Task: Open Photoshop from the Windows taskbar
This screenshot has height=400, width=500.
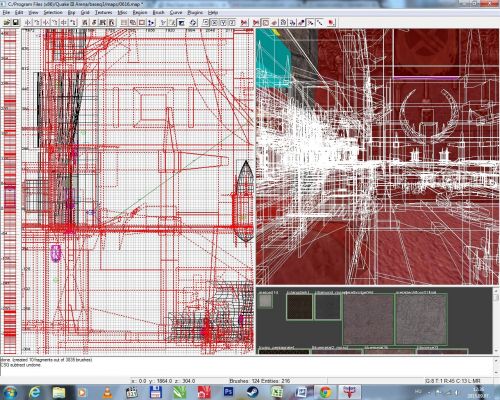Action: (x=229, y=391)
